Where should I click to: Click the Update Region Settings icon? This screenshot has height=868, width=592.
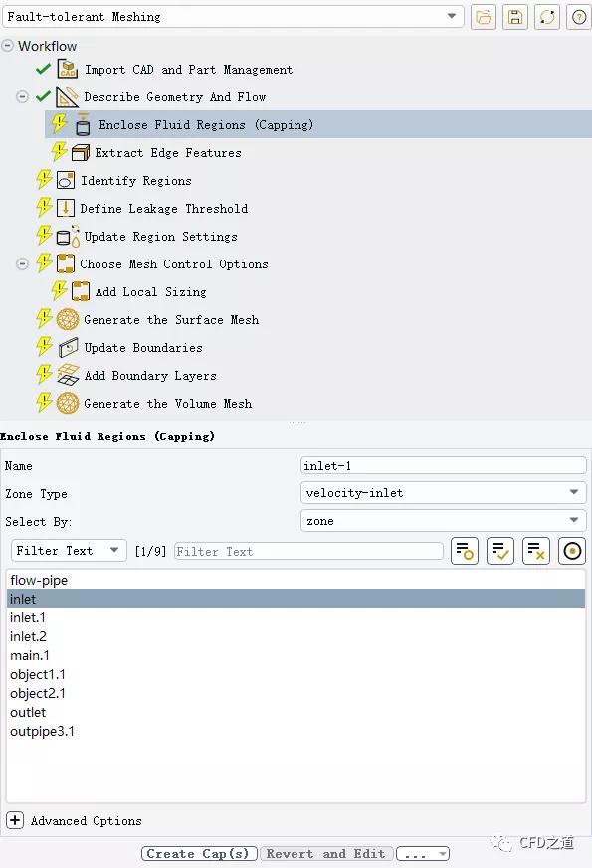pos(68,237)
